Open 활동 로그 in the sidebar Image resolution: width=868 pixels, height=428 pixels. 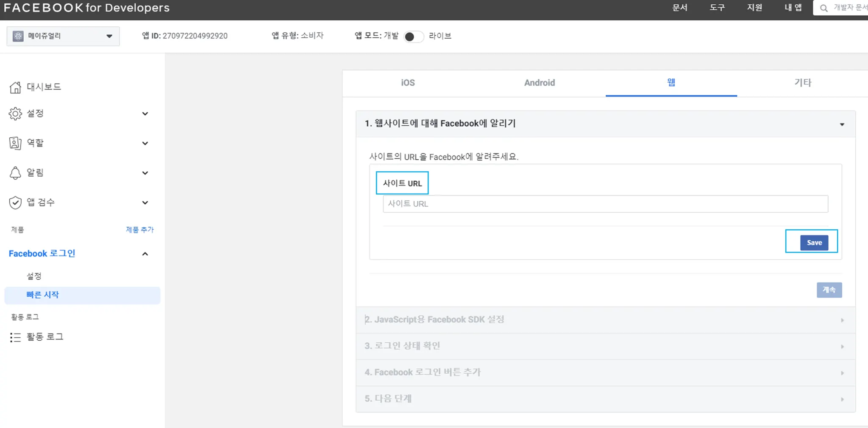pos(45,337)
